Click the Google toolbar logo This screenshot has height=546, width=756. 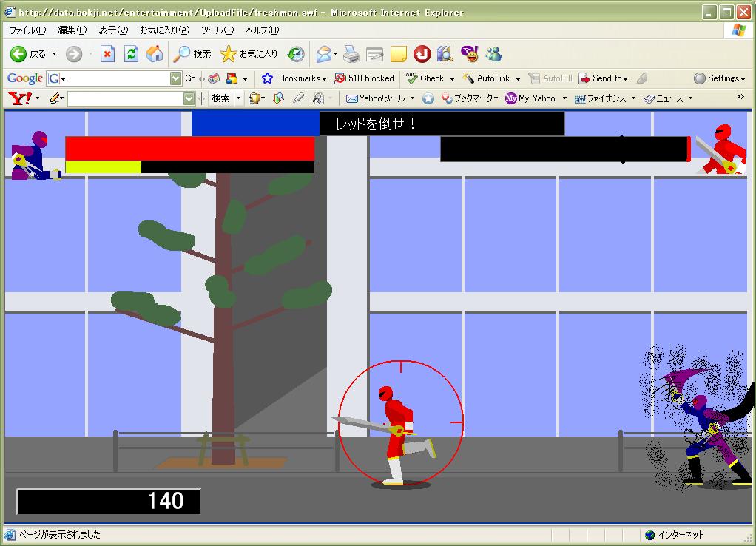[x=25, y=78]
